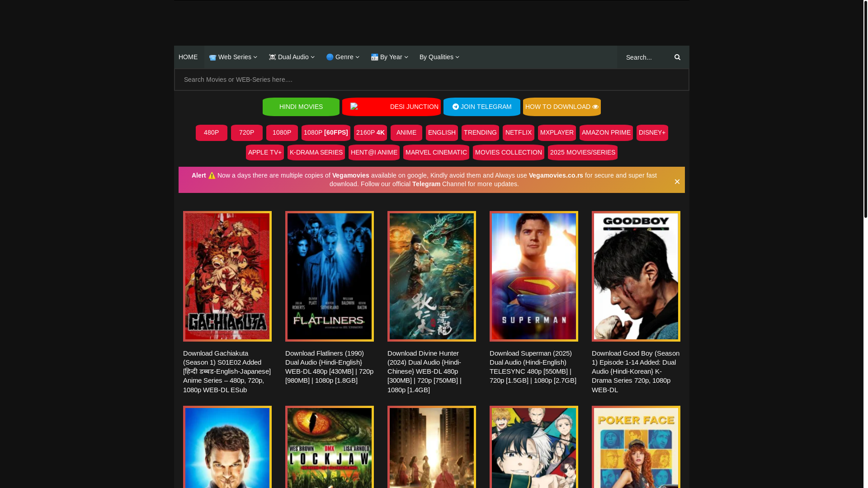Select the 2160P 4K tag
The width and height of the screenshot is (868, 488).
coord(370,133)
